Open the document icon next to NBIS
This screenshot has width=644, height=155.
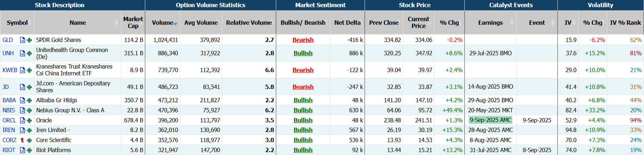[23, 111]
